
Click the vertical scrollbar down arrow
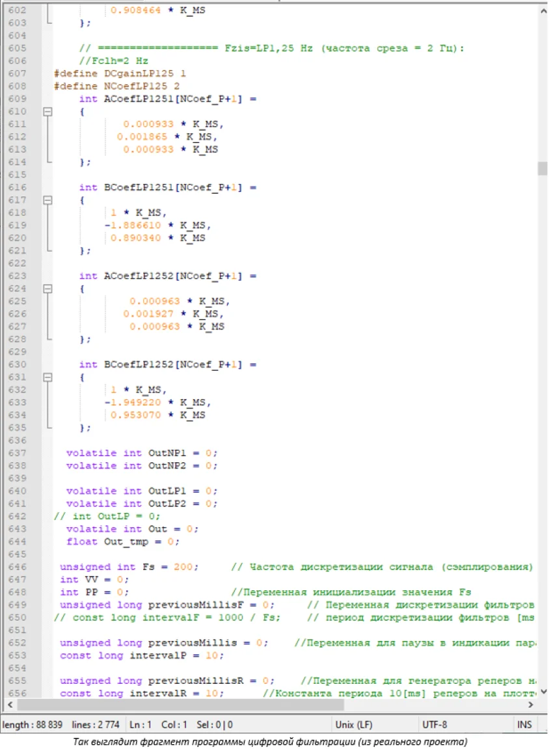[542, 692]
